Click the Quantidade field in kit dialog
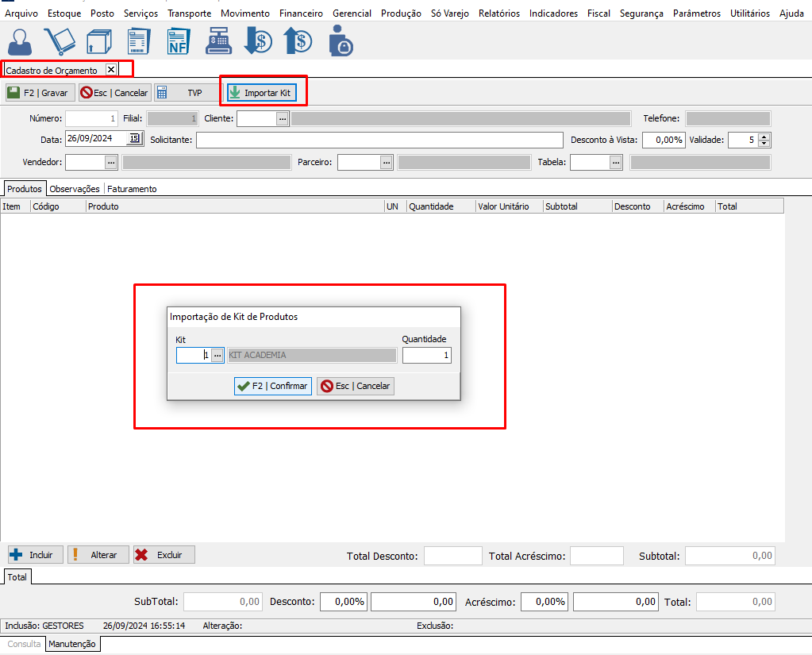The image size is (812, 655). point(426,356)
